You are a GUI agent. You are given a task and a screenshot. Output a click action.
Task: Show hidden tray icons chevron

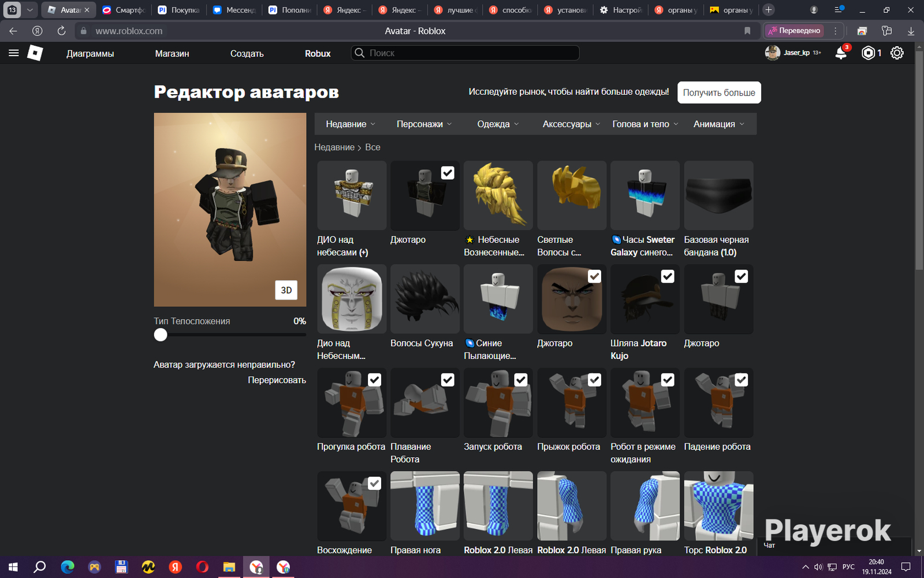[x=806, y=567]
